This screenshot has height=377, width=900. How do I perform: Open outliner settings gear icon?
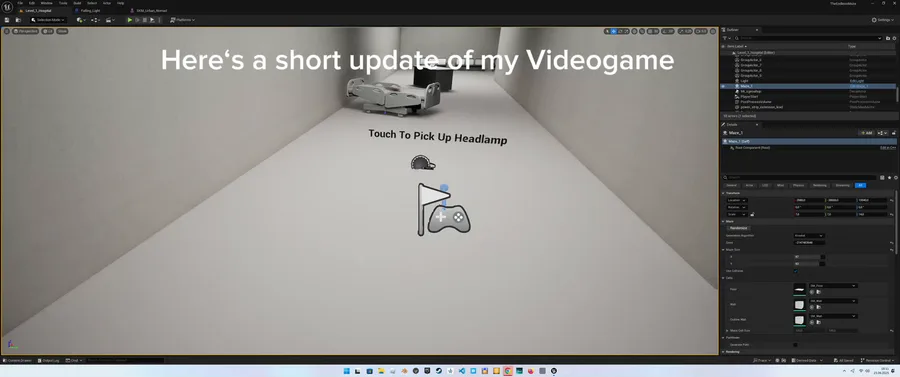[895, 38]
